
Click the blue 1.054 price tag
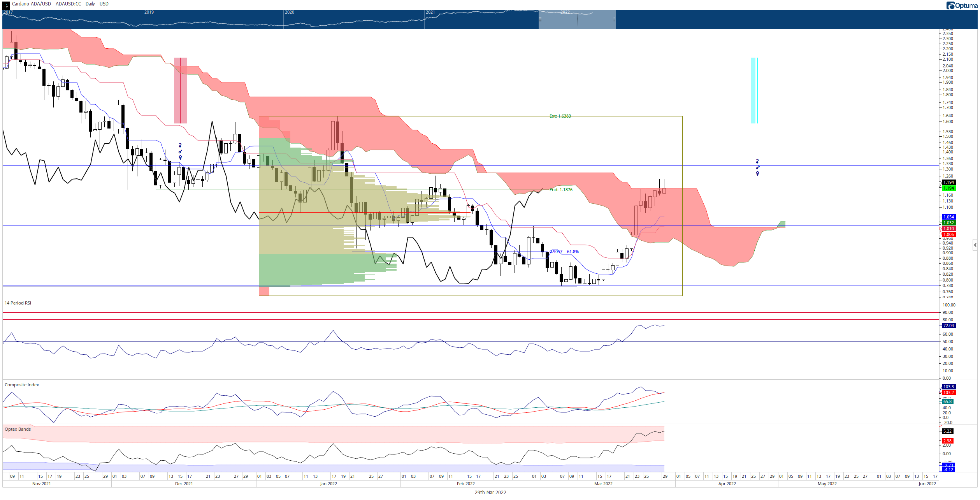click(x=948, y=217)
